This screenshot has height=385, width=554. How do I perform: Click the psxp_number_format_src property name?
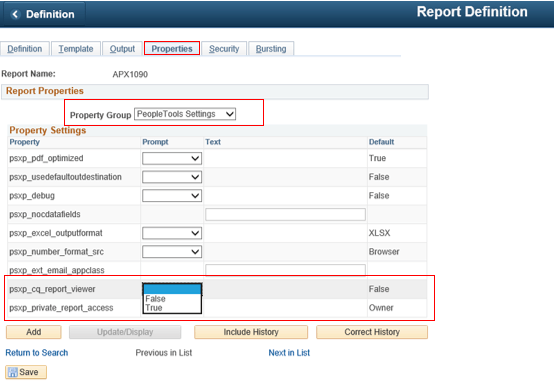57,252
